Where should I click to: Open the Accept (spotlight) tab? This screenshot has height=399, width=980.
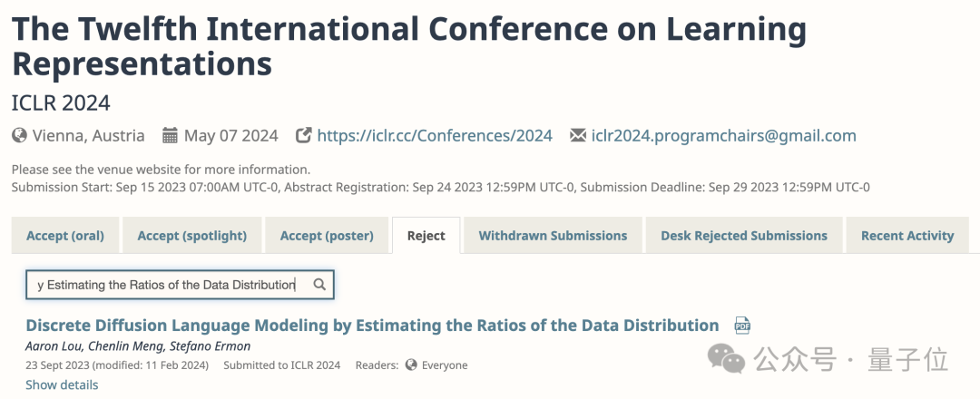[x=191, y=236]
